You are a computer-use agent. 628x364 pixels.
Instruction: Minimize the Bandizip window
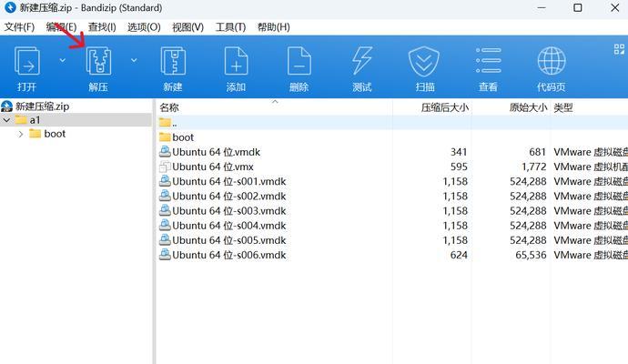[x=542, y=7]
